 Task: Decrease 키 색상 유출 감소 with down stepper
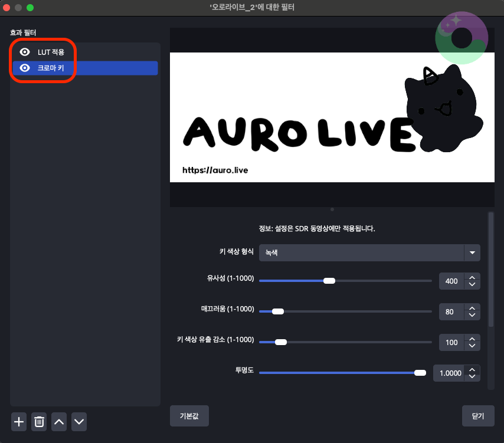pos(472,346)
